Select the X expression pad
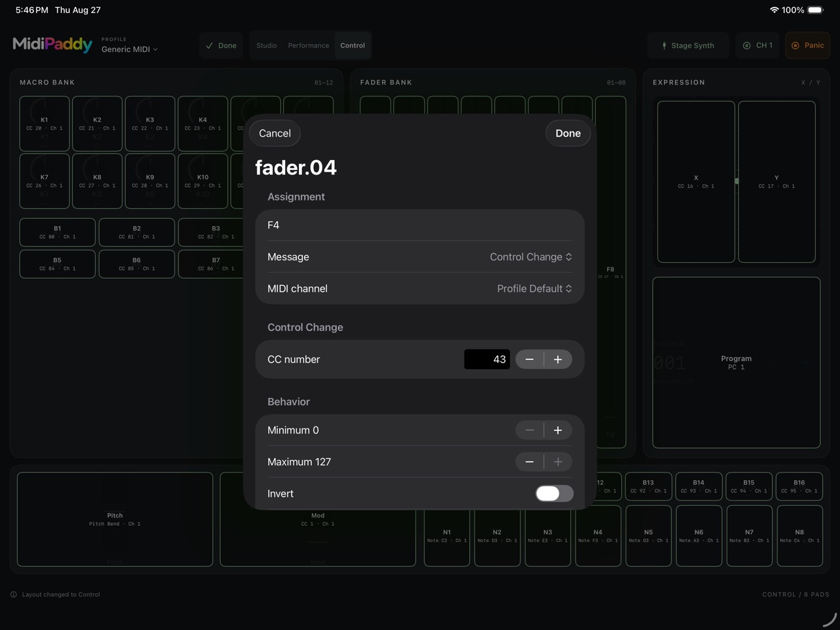 click(696, 182)
